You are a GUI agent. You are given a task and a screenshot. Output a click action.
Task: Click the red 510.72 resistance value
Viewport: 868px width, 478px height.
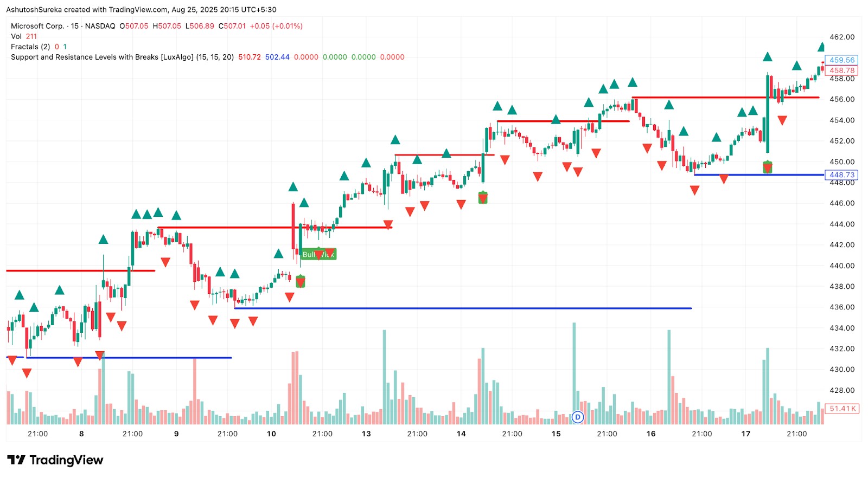pos(250,57)
